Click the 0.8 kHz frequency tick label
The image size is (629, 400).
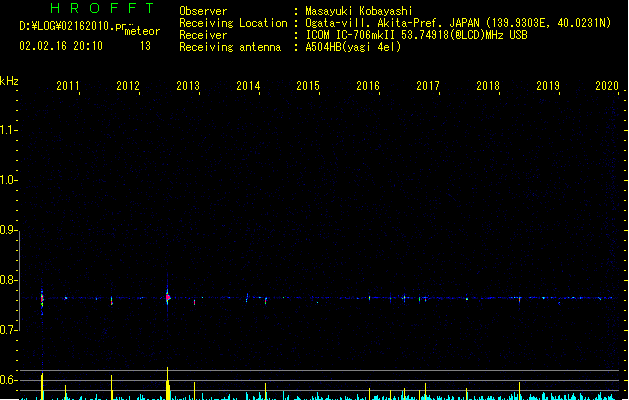(x=8, y=280)
